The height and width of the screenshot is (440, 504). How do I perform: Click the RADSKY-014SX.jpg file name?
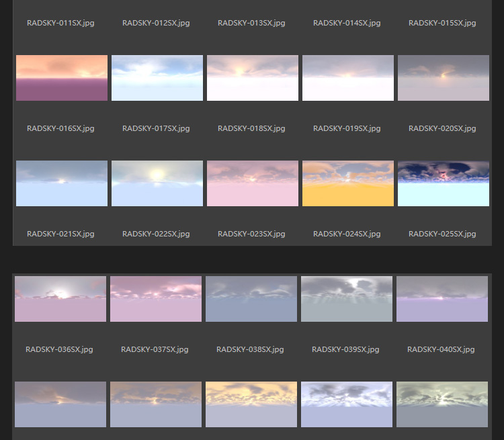[347, 23]
